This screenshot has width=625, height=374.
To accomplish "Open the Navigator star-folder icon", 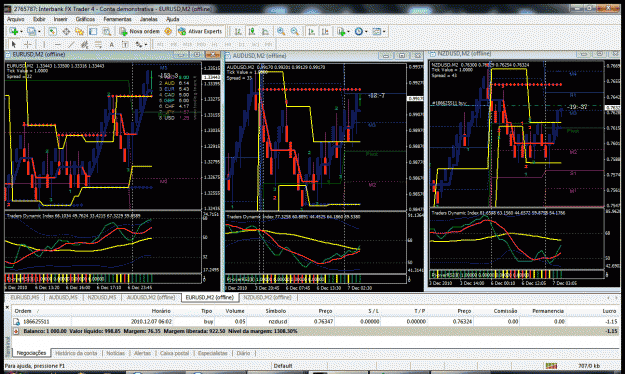I will (x=79, y=31).
